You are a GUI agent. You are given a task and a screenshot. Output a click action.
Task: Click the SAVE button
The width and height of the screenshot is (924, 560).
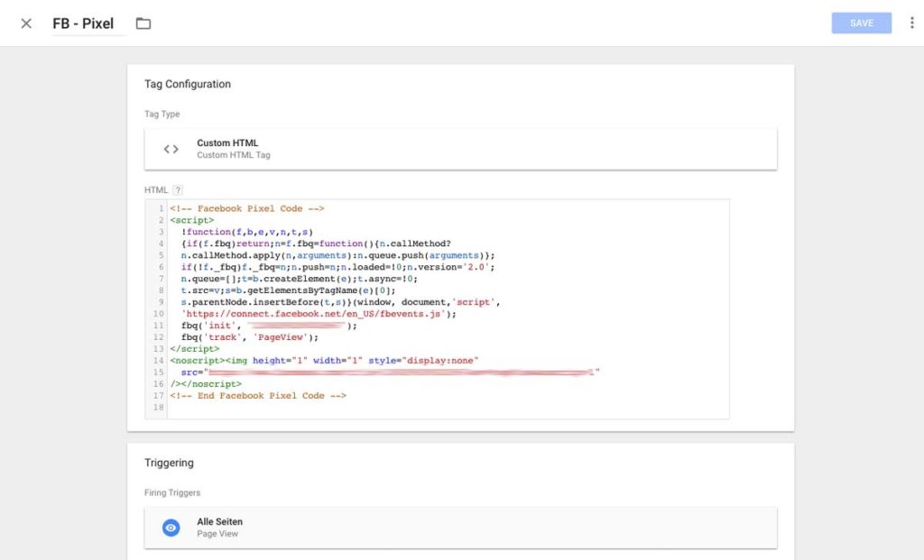(861, 23)
